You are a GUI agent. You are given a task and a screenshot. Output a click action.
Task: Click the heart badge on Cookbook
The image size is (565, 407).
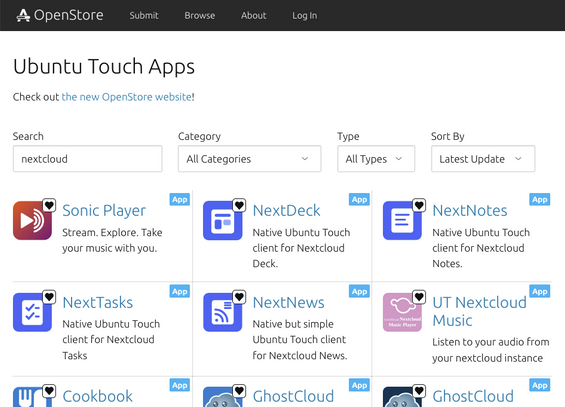pyautogui.click(x=49, y=391)
